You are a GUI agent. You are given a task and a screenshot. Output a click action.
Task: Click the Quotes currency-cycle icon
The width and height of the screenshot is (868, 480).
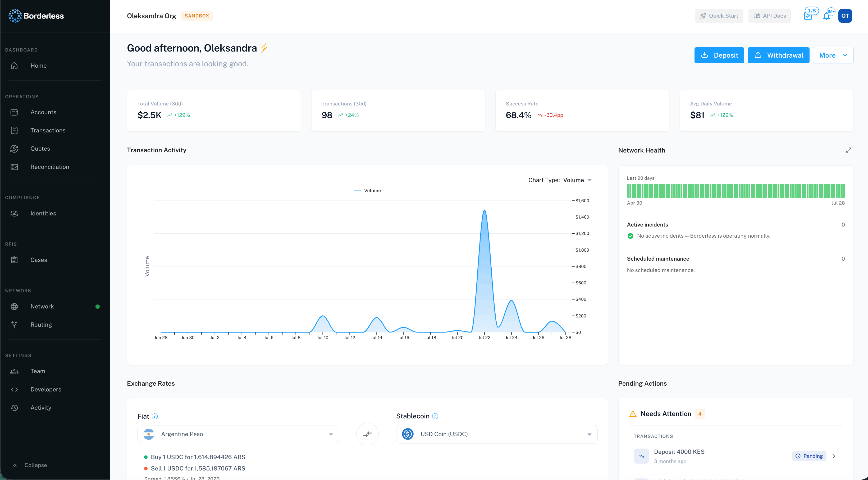click(x=14, y=149)
